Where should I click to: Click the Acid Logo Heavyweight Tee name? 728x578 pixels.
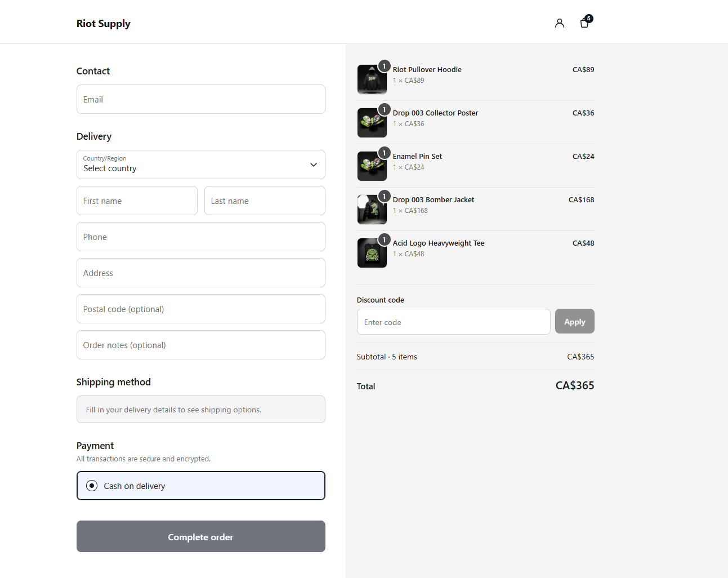(439, 243)
